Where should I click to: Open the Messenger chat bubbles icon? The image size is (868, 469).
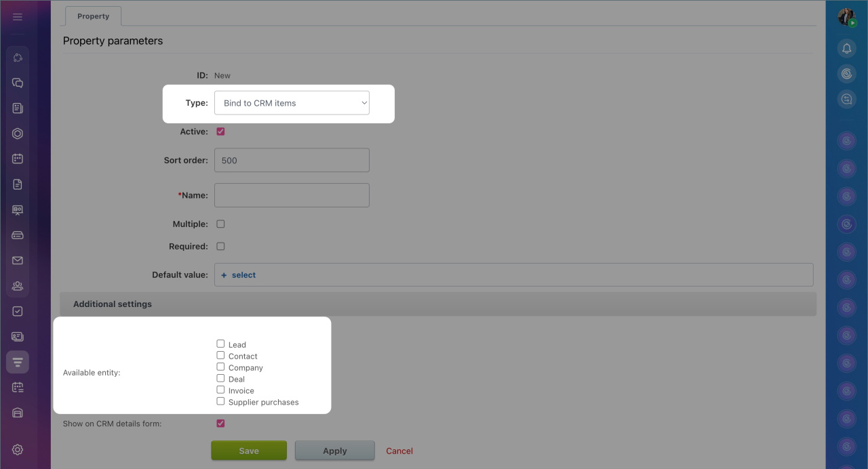pos(18,83)
